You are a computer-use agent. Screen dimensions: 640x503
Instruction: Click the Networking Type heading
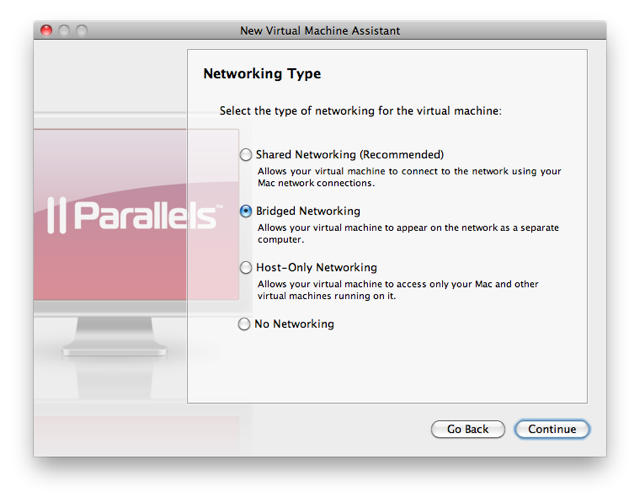[x=262, y=74]
